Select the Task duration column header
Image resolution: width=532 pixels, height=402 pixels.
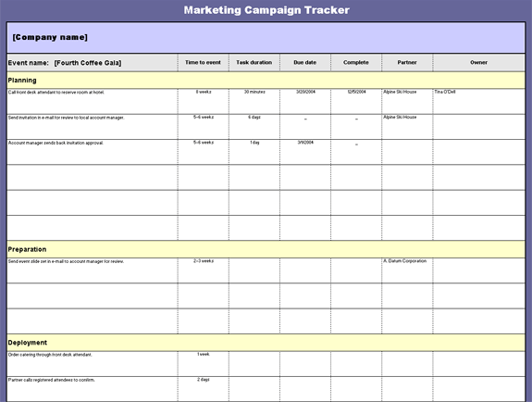254,63
